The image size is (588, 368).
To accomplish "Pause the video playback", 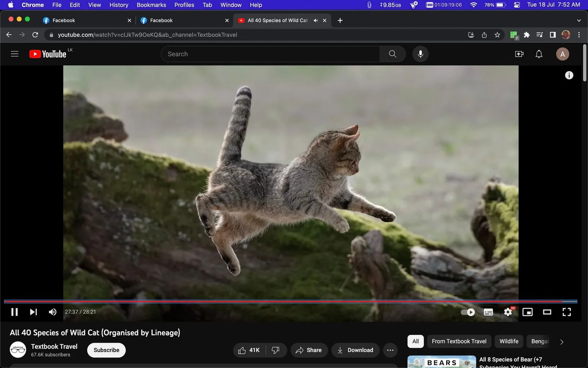I will [15, 312].
